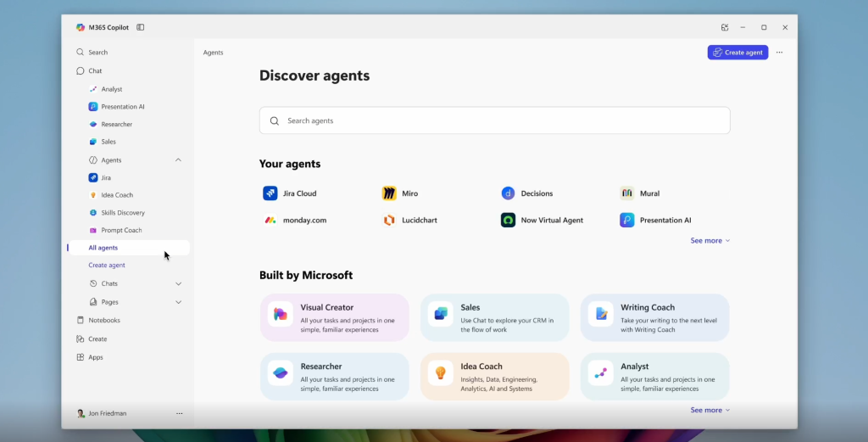Open more options next to Create agent button
Image resolution: width=868 pixels, height=442 pixels.
point(780,53)
